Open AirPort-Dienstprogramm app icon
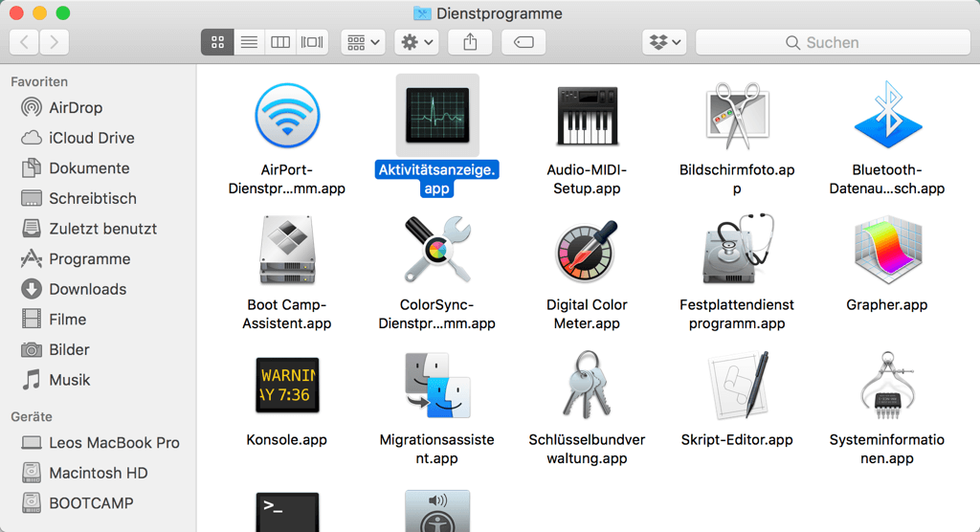Image resolution: width=980 pixels, height=532 pixels. (287, 116)
